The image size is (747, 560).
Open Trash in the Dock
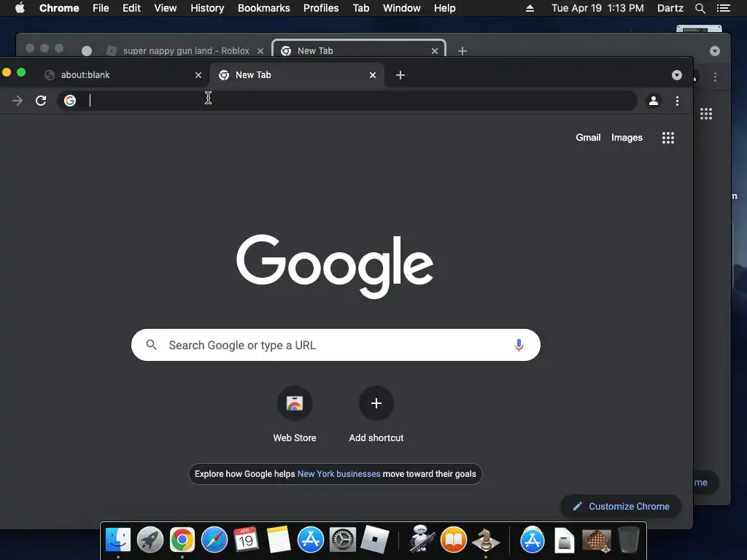pyautogui.click(x=628, y=540)
